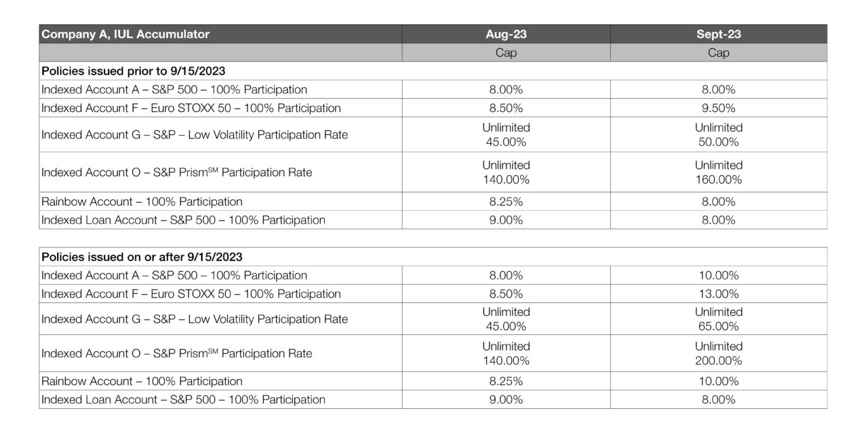Click Indexed Account O label in on-or-after-9/15 section
Image resolution: width=868 pixels, height=434 pixels.
pos(177,353)
